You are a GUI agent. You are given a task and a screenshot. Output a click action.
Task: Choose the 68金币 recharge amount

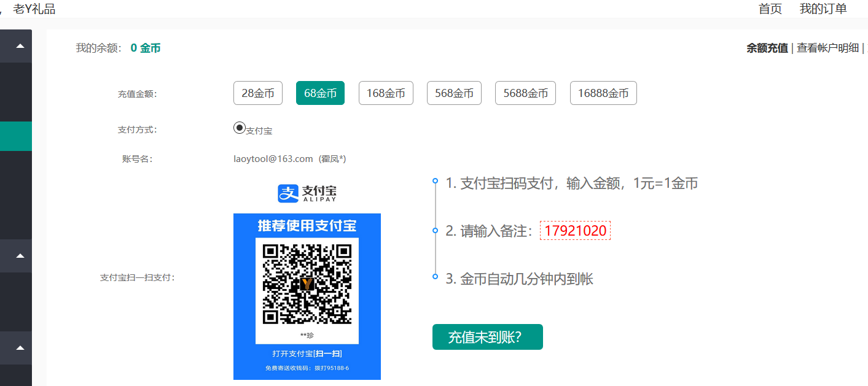coord(321,93)
